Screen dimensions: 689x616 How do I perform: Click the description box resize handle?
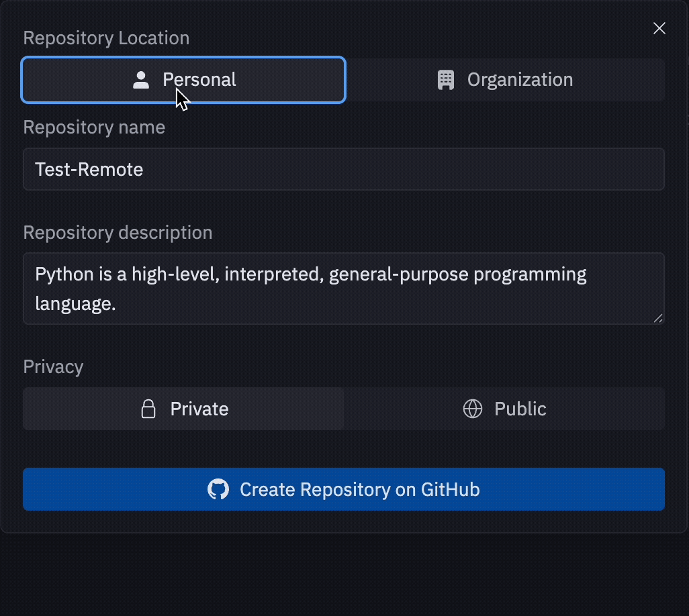pyautogui.click(x=659, y=318)
